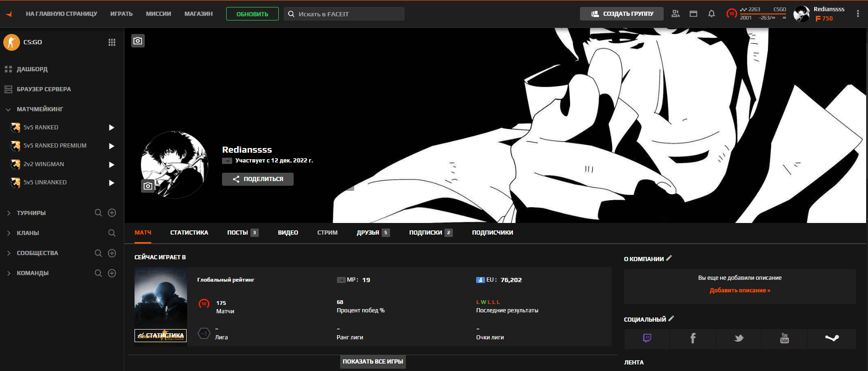Add a tournament with plus icon

[112, 213]
